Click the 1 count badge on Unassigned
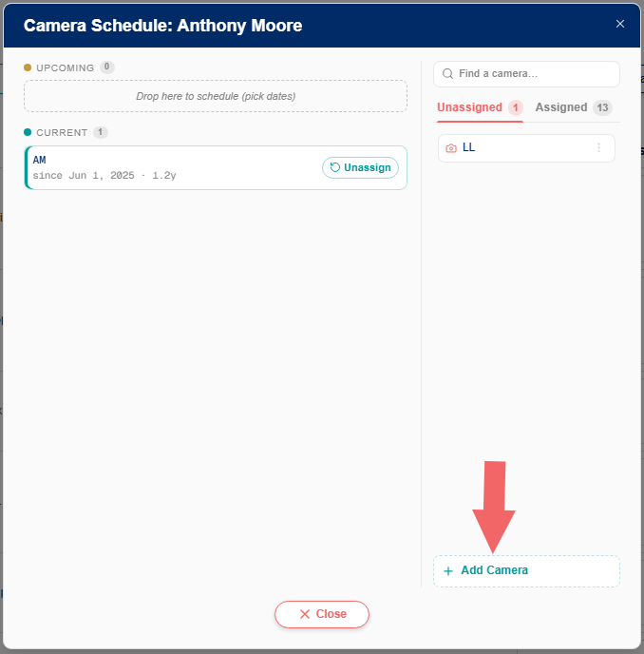The width and height of the screenshot is (644, 654). (x=515, y=107)
